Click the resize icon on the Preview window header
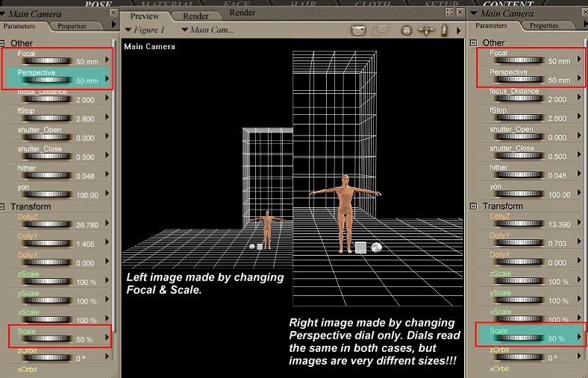Viewport: 588px width, 378px height. point(449,13)
